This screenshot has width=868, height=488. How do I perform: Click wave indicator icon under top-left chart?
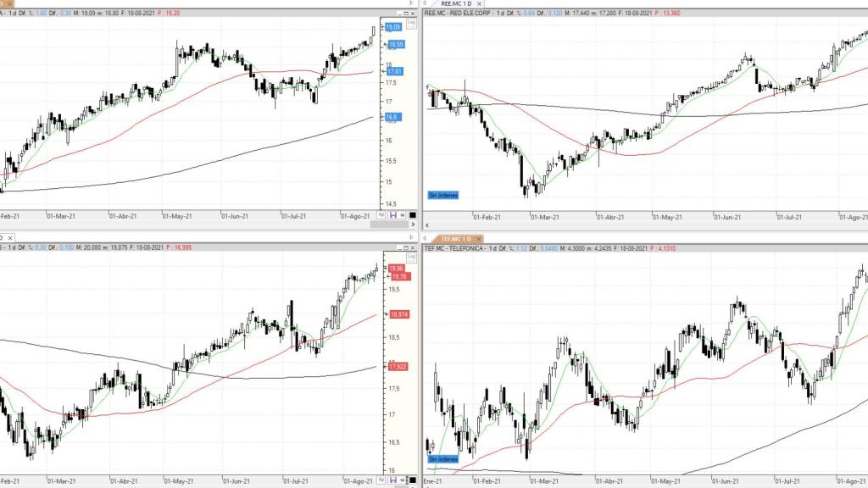[x=382, y=216]
